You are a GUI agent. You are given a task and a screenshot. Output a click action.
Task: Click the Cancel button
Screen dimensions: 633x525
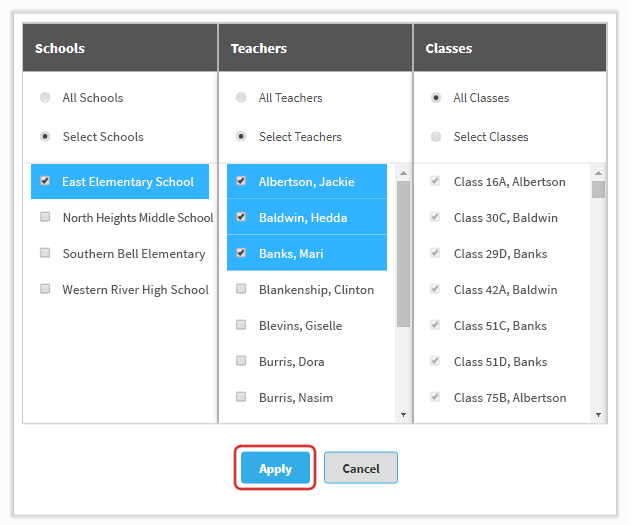(361, 468)
